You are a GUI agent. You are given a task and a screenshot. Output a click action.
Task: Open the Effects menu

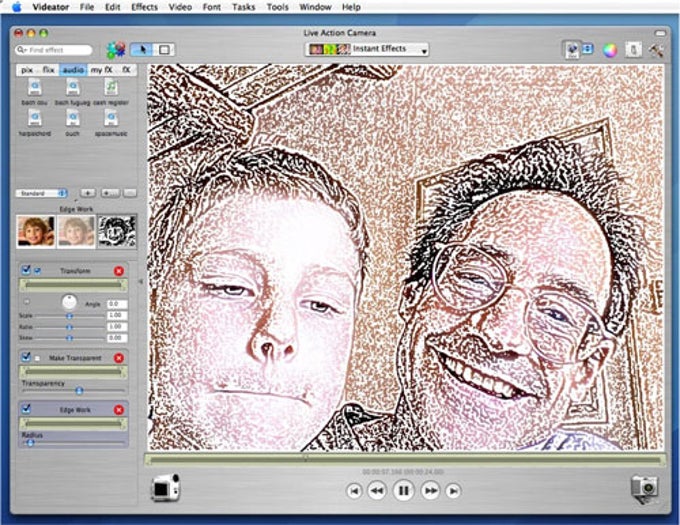(144, 7)
